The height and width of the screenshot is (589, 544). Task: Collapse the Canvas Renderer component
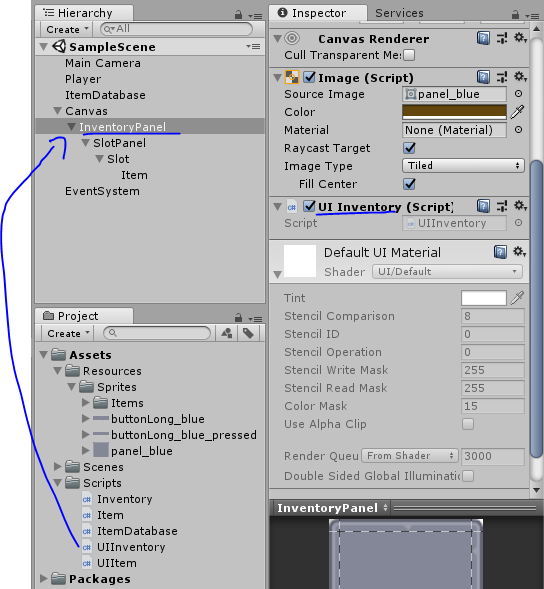278,39
